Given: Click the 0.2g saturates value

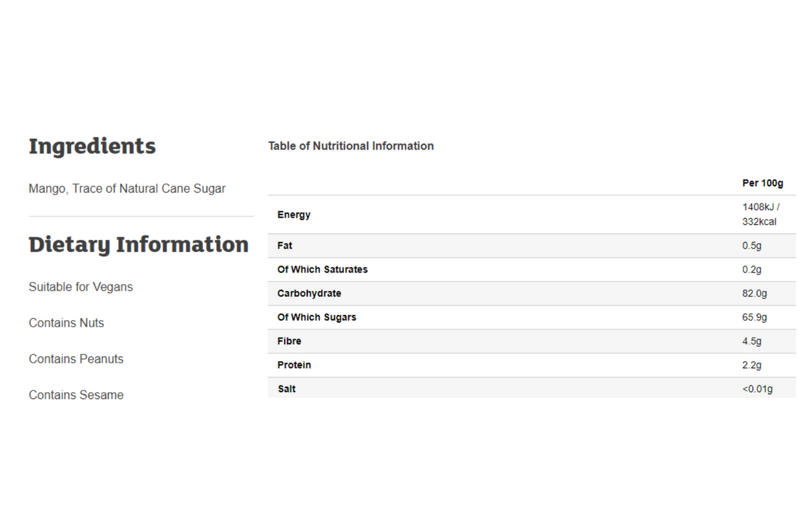Looking at the screenshot, I should click(752, 269).
